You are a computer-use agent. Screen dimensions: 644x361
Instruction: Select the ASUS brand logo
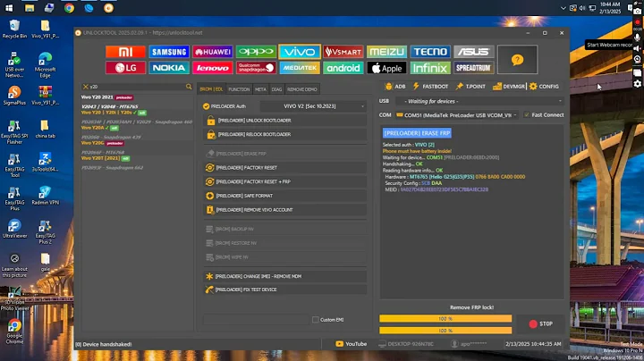pos(473,52)
